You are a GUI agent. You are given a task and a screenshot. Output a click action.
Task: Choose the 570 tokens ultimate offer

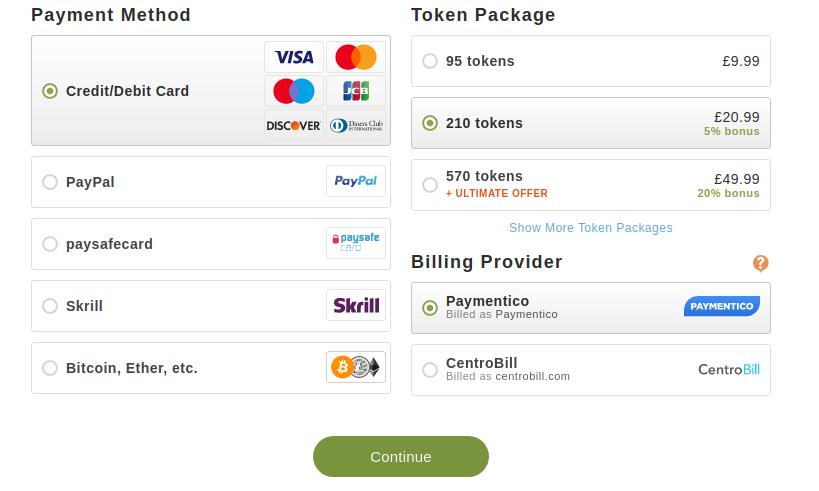click(x=430, y=185)
